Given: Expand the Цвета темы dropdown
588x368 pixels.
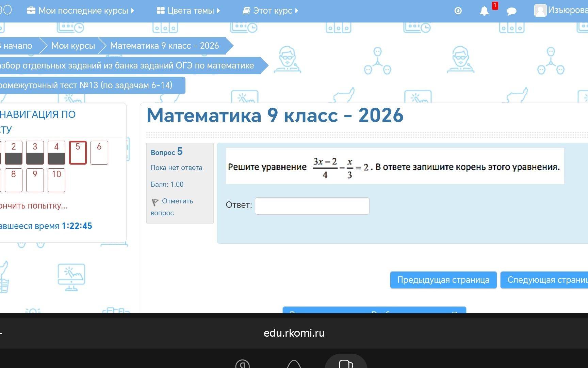Looking at the screenshot, I should 188,11.
